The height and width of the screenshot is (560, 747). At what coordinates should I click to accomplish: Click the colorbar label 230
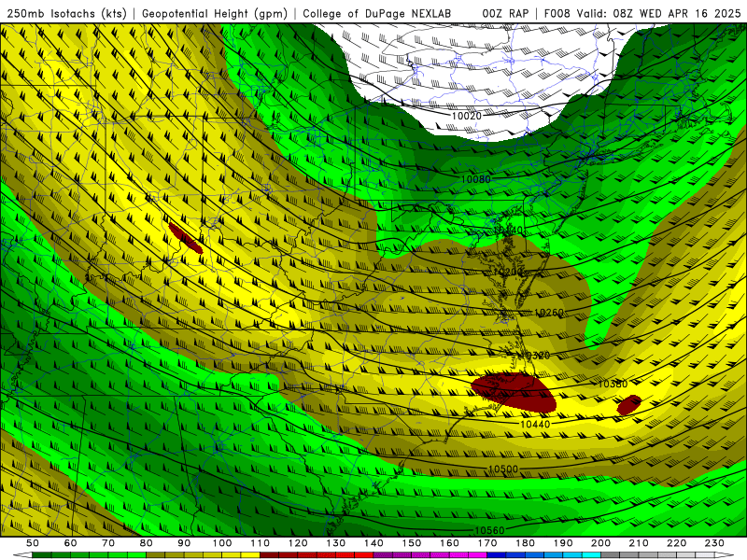714,543
